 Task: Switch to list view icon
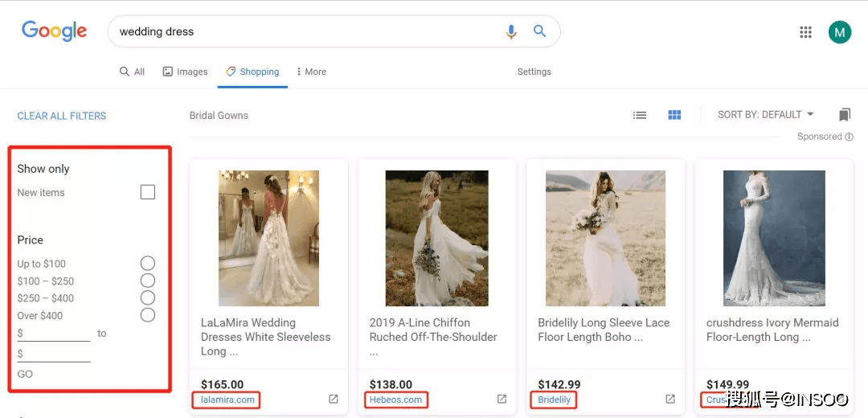coord(640,115)
